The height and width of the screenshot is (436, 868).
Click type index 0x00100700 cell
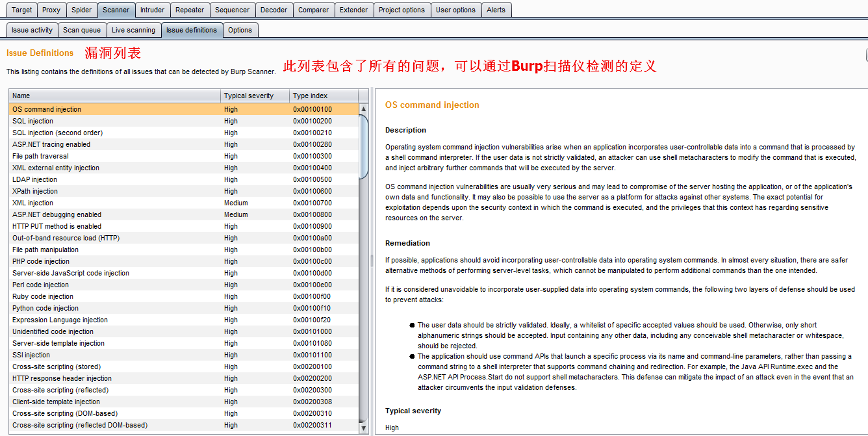pyautogui.click(x=324, y=203)
